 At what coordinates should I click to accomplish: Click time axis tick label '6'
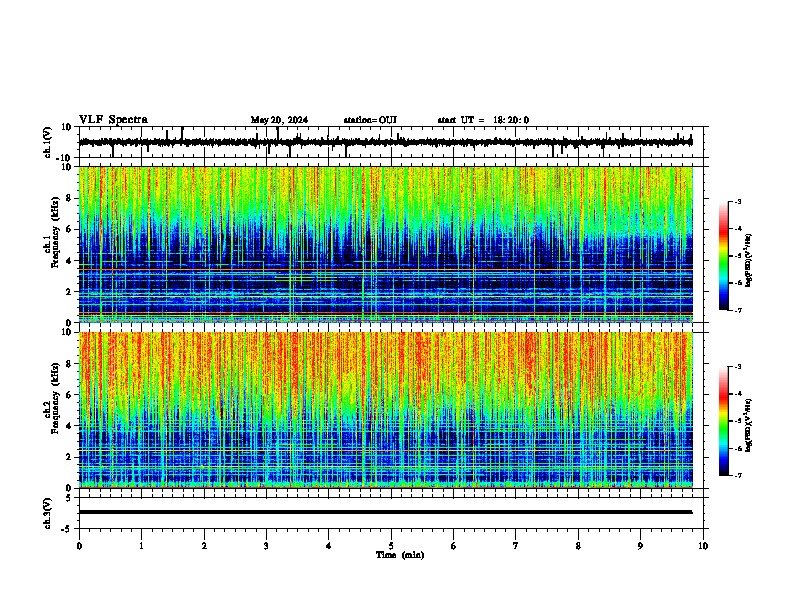coord(453,546)
